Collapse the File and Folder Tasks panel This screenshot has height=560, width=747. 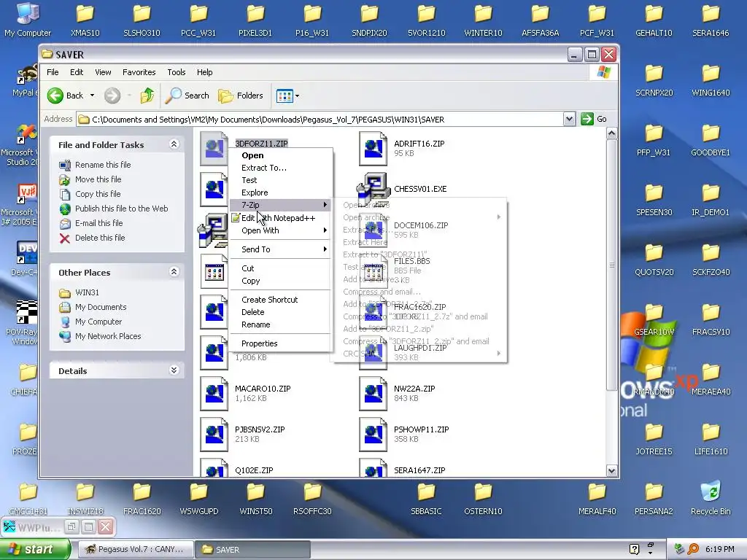(x=174, y=144)
